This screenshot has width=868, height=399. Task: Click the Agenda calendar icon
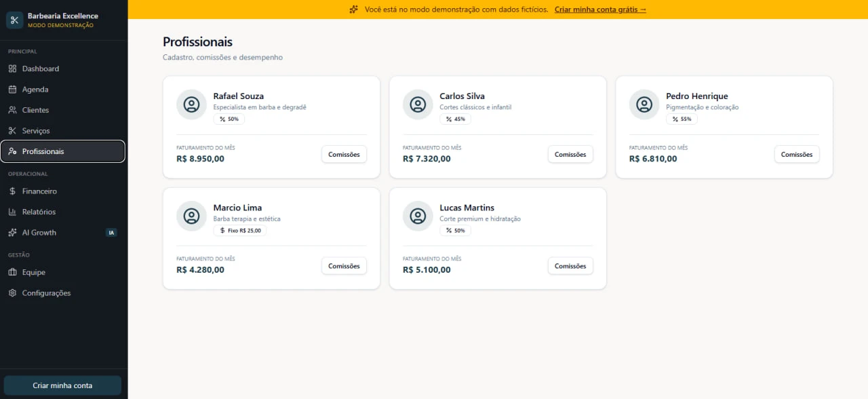coord(12,89)
